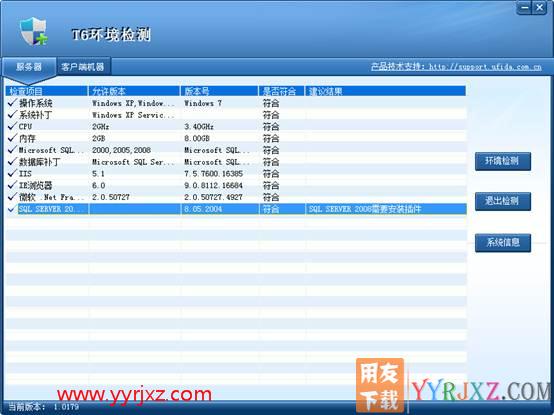This screenshot has height=415, width=554.
Task: Toggle the checkmark on Microsoft SQL row
Action: pos(12,150)
